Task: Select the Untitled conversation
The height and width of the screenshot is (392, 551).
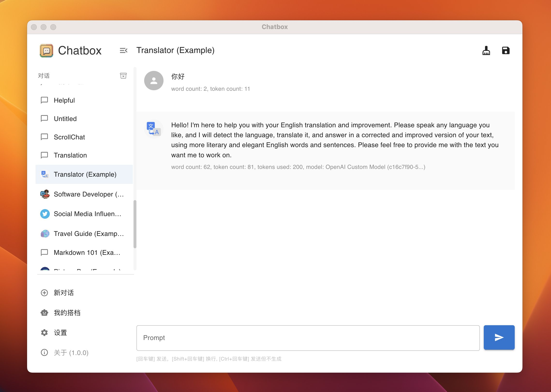Action: [65, 119]
